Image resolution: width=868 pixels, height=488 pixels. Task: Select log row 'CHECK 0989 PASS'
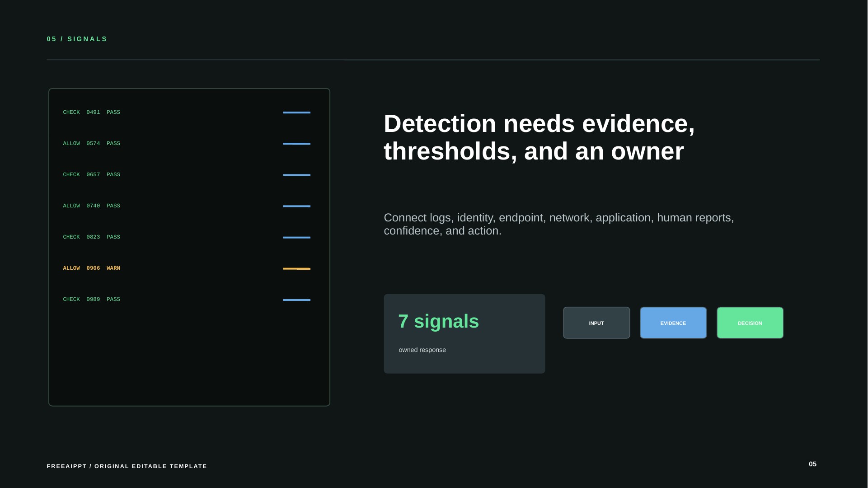pyautogui.click(x=91, y=299)
